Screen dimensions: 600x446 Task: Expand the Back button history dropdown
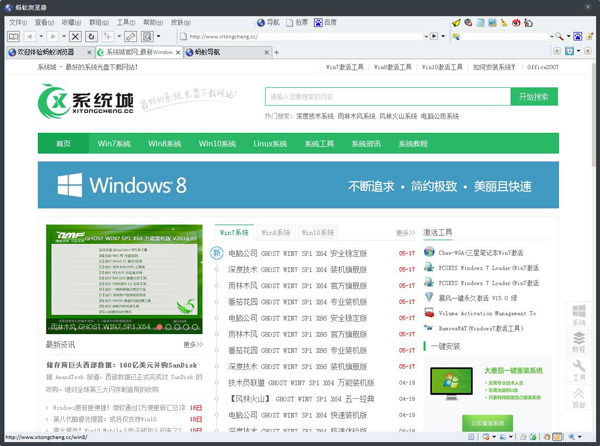tap(41, 37)
